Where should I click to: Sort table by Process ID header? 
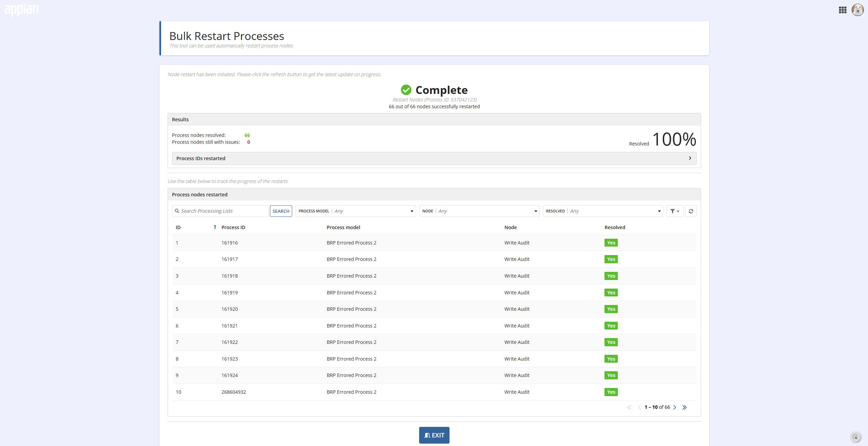(x=233, y=227)
